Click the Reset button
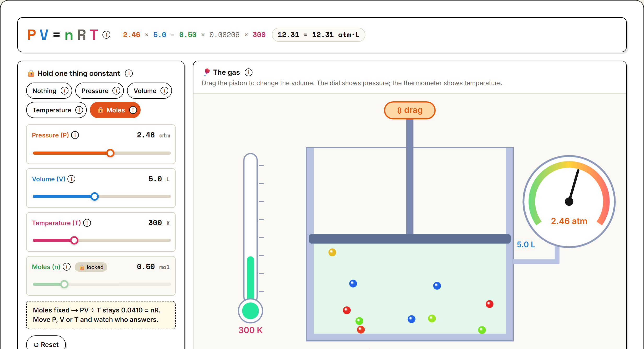 [46, 344]
